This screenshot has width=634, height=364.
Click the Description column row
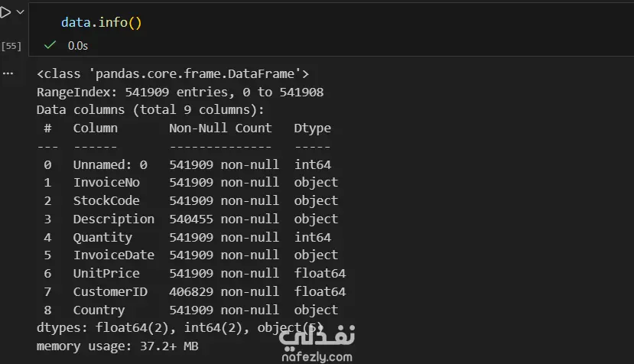click(113, 219)
